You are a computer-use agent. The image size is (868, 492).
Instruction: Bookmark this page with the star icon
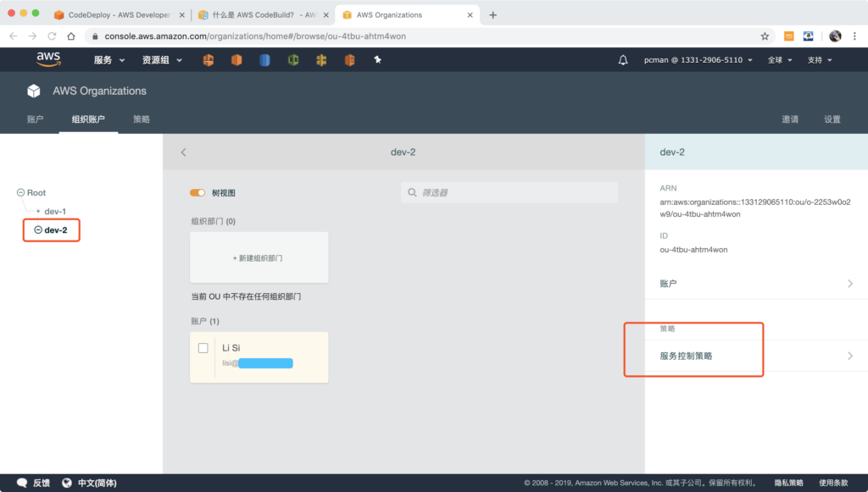(x=765, y=36)
